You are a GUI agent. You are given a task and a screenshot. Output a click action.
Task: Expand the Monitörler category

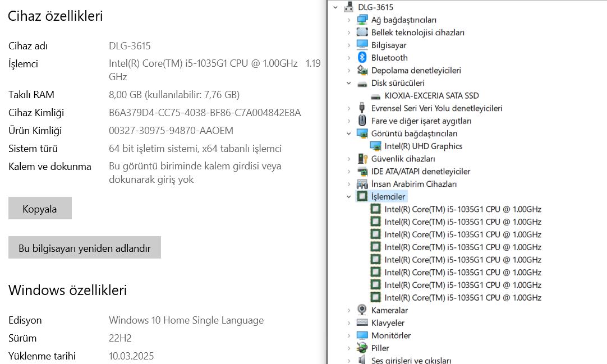click(x=349, y=335)
